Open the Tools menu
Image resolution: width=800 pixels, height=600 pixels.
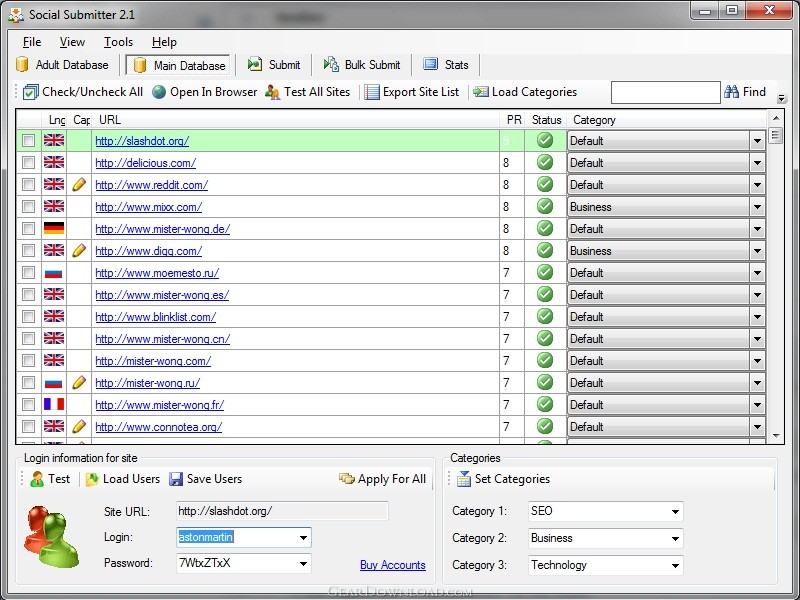(x=118, y=42)
